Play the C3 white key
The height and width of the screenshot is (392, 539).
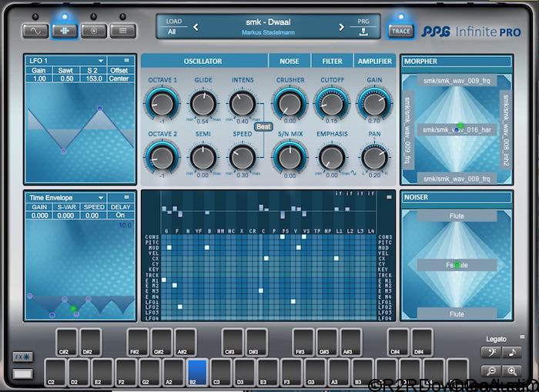tap(221, 373)
